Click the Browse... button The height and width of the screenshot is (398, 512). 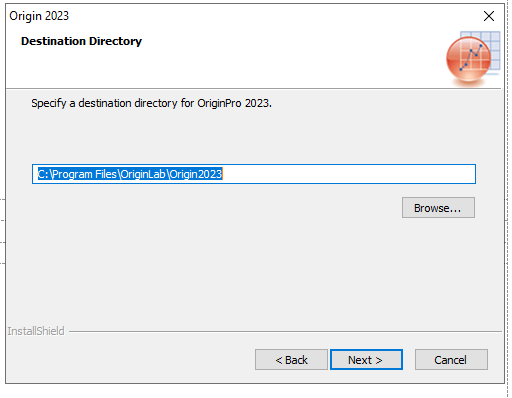click(x=438, y=208)
